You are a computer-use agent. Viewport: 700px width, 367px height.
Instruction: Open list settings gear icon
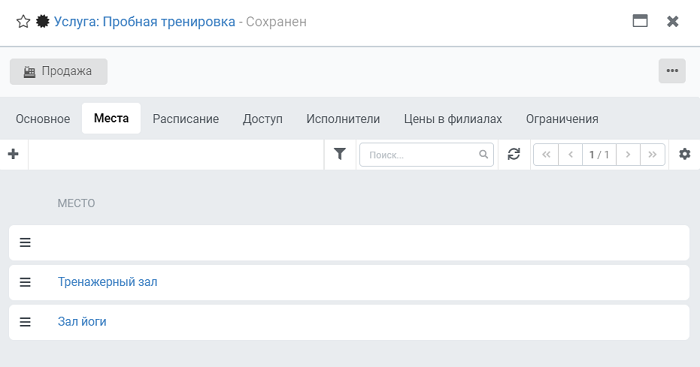[684, 154]
